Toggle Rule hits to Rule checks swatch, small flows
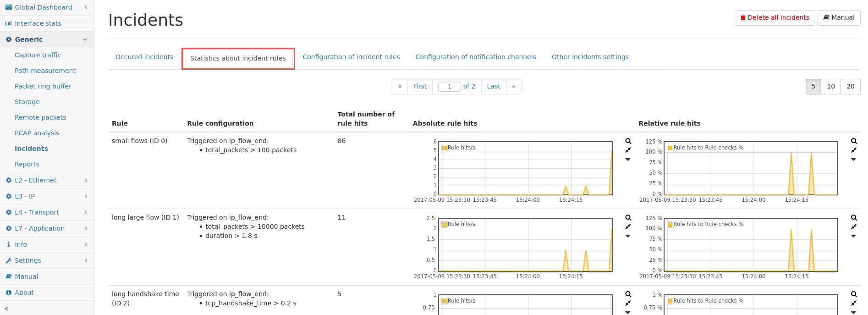This screenshot has height=315, width=868. [670, 148]
